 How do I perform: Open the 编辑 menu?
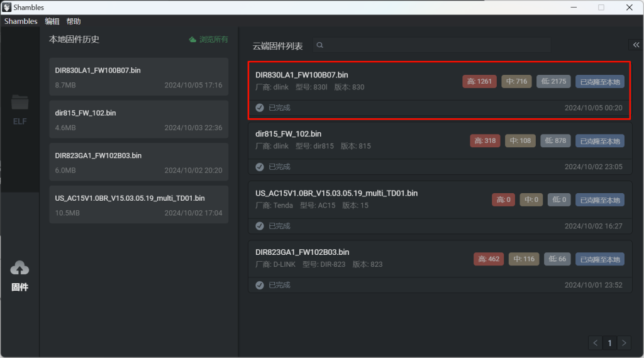52,21
